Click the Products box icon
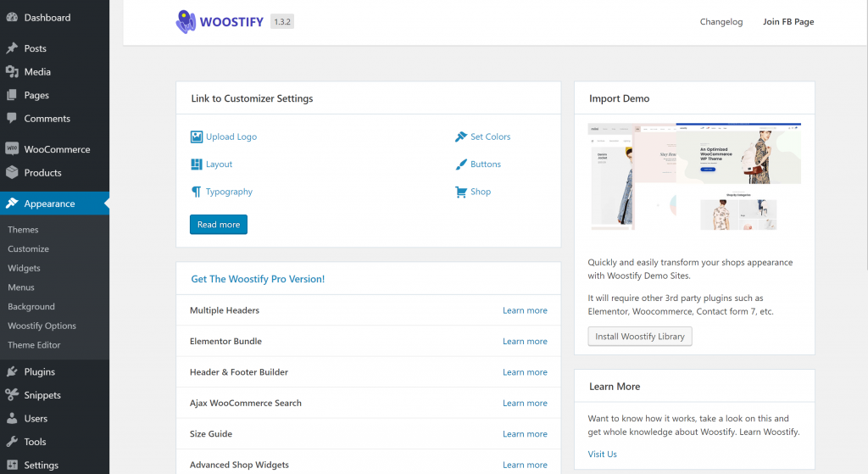The height and width of the screenshot is (474, 868). pyautogui.click(x=12, y=172)
